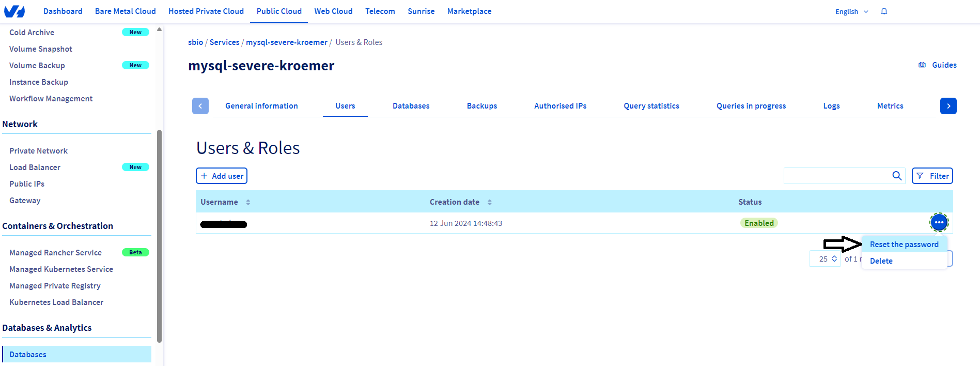Choose Reset the password option
Screen dimensions: 980x366
point(904,245)
